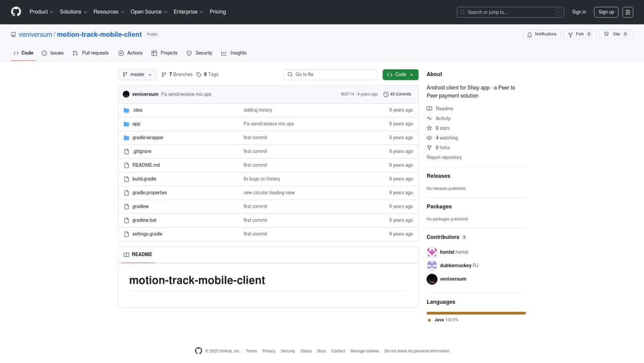Image resolution: width=644 pixels, height=363 pixels.
Task: Click the commits history clock icon
Action: coord(386,94)
